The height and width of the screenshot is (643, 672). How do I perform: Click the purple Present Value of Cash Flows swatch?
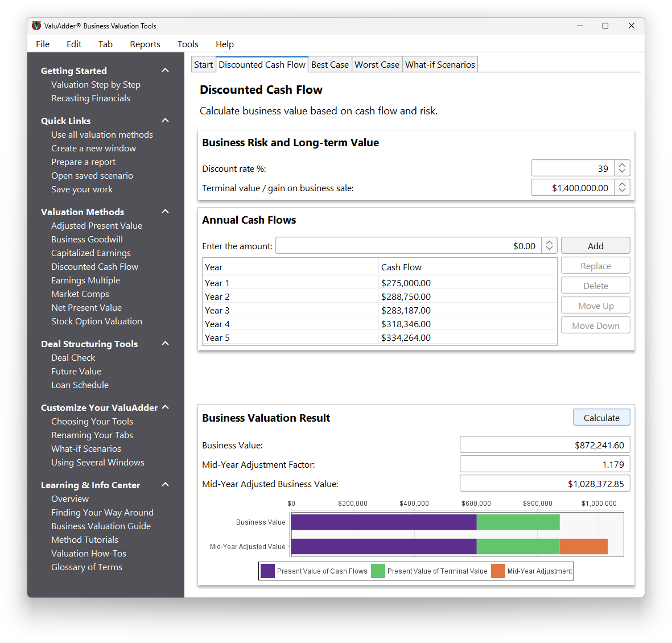(x=267, y=571)
